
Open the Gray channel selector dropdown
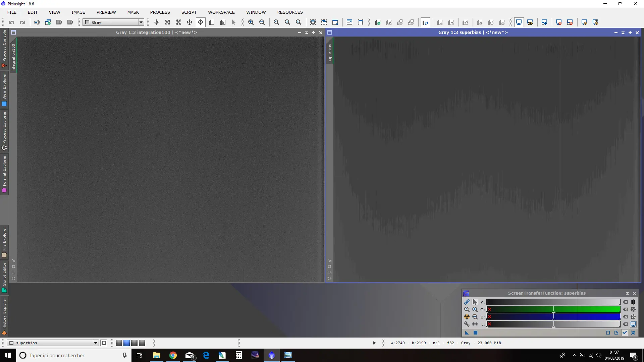tap(113, 22)
